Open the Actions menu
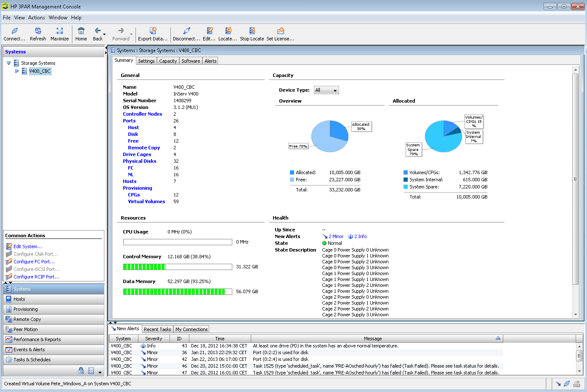 pos(37,18)
